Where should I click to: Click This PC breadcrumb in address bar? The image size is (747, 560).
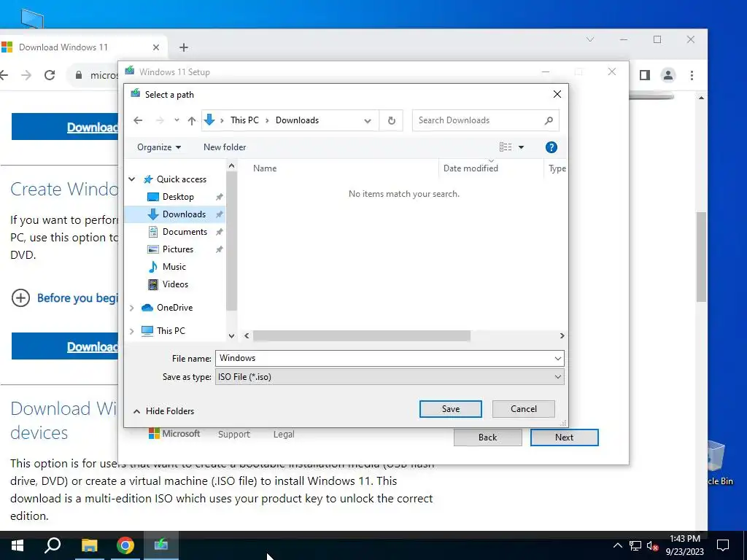(244, 120)
